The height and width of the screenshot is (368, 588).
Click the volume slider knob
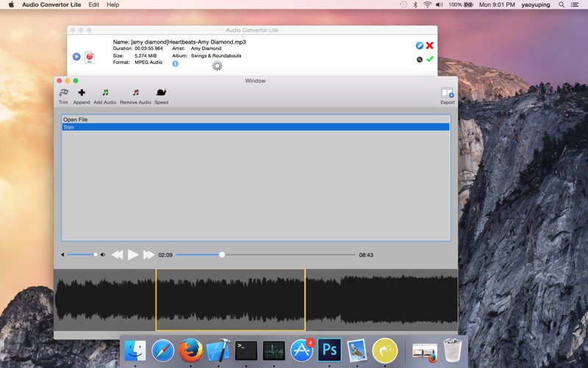96,255
